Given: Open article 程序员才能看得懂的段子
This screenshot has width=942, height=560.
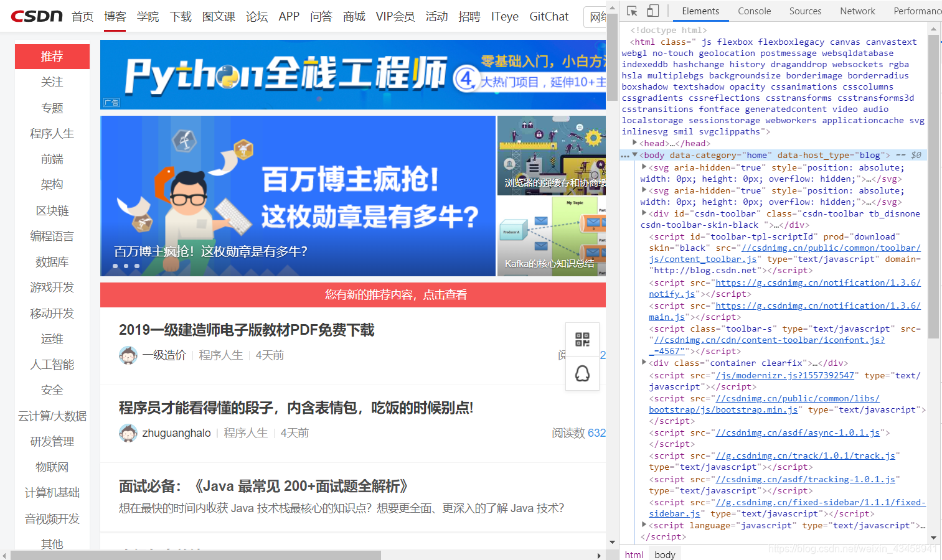Looking at the screenshot, I should pos(296,408).
